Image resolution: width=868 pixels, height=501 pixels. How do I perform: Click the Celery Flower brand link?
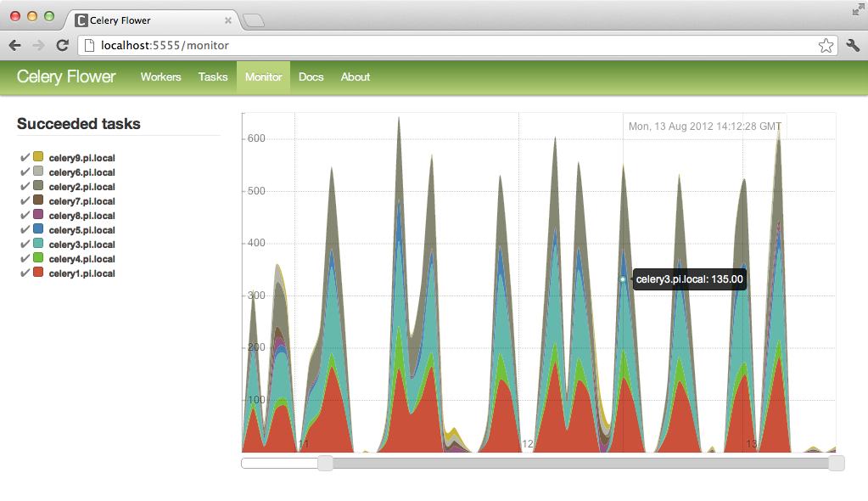click(x=65, y=76)
